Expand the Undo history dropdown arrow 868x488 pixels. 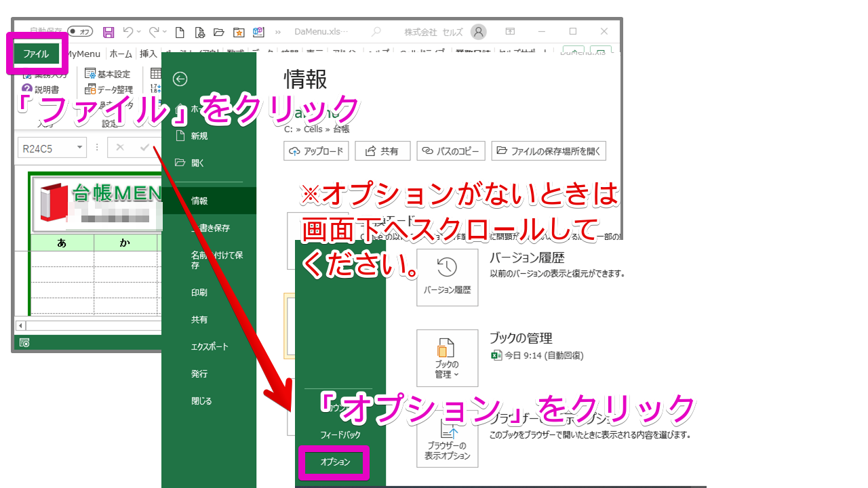(x=139, y=32)
